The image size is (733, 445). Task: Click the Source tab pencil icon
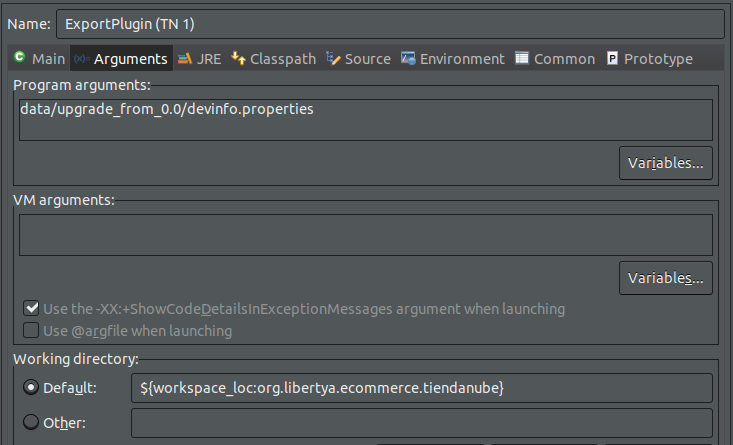(x=333, y=58)
